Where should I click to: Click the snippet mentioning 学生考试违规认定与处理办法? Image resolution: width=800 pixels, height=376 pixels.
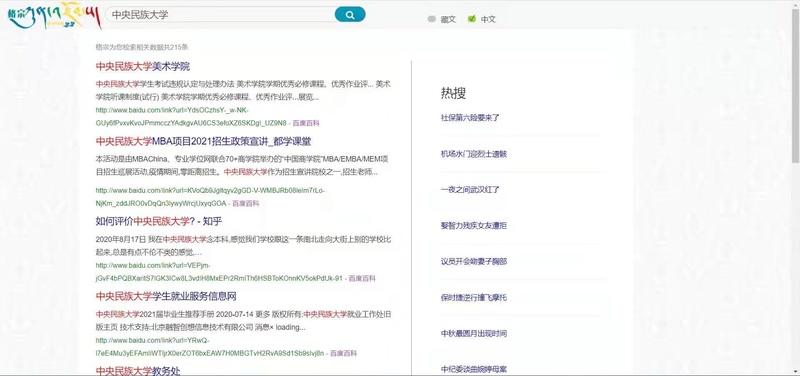point(243,90)
